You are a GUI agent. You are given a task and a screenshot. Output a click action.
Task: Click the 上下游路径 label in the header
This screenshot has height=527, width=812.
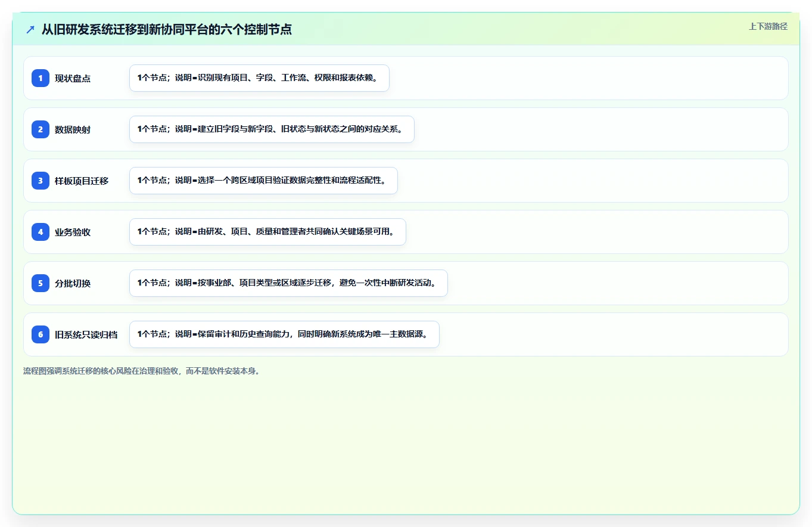(x=768, y=26)
